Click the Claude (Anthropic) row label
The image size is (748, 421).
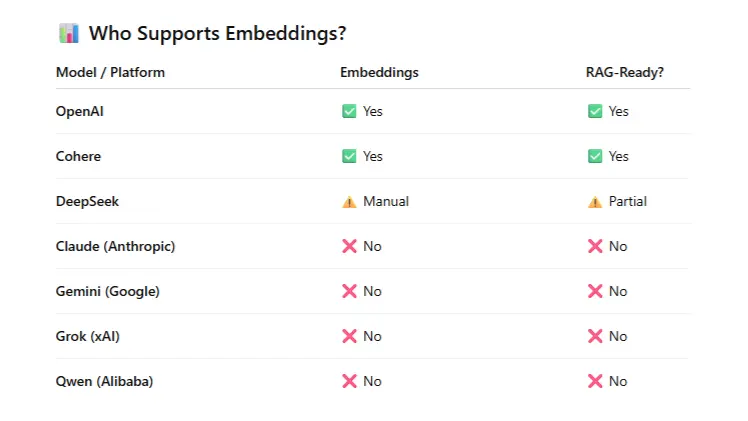click(115, 246)
